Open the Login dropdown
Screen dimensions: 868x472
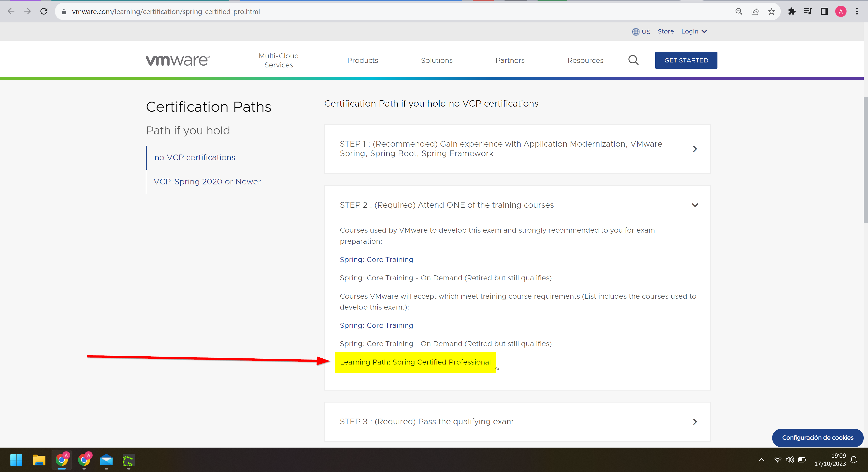(x=694, y=31)
